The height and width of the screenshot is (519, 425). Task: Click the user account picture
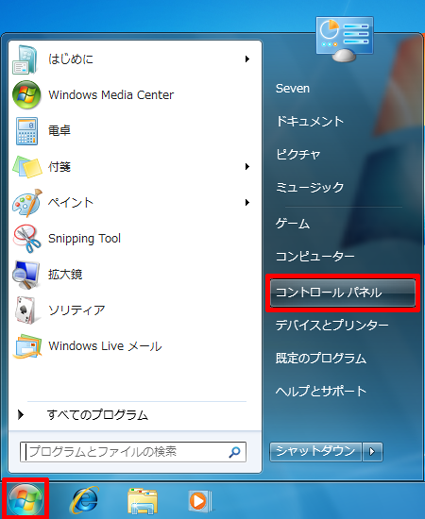pyautogui.click(x=344, y=39)
